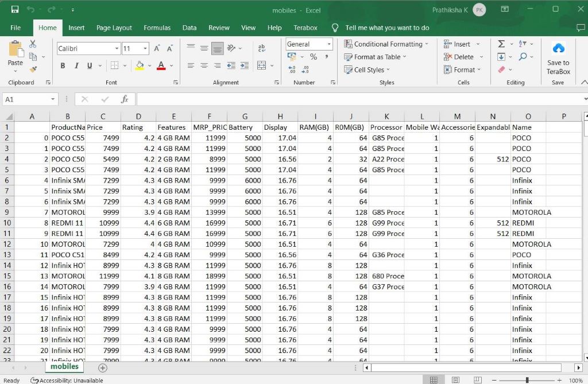
Task: Toggle Bold formatting
Action: (x=63, y=66)
